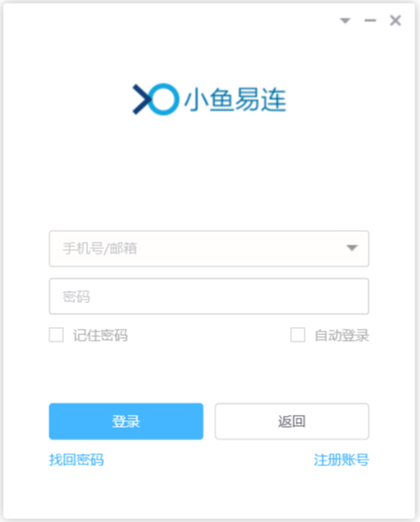Open the 注册账号 link
The width and height of the screenshot is (420, 522).
pyautogui.click(x=341, y=460)
